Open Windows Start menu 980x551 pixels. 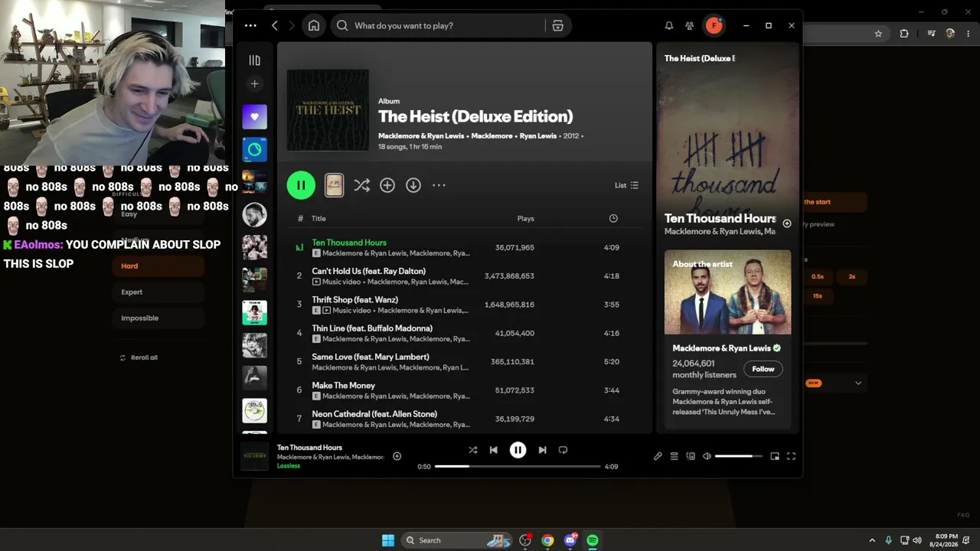(x=388, y=540)
